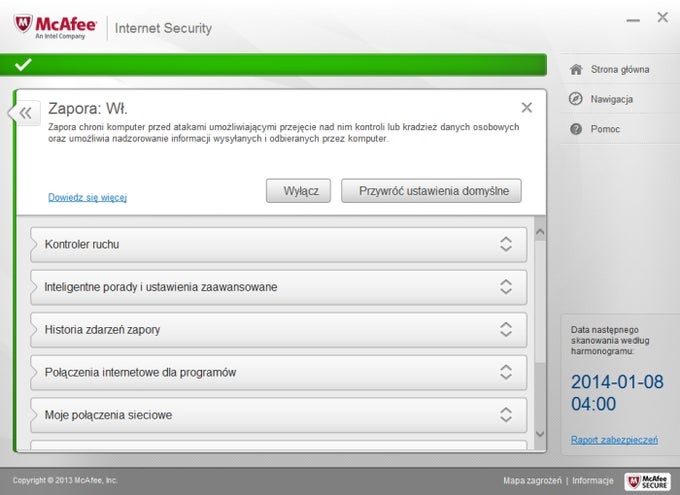This screenshot has height=495, width=680.
Task: Click the Moje połączenia sieciowe label
Action: (x=108, y=415)
